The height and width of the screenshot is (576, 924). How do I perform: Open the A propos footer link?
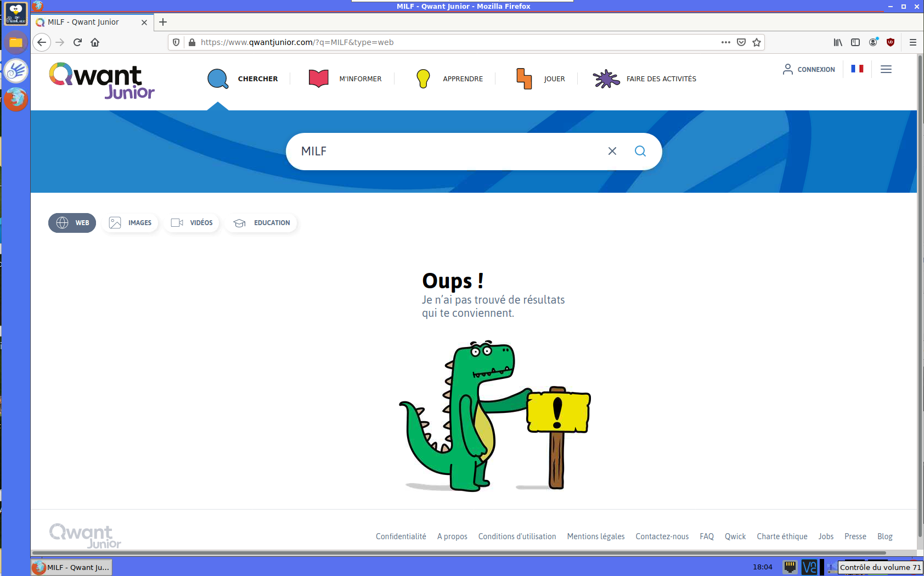452,536
